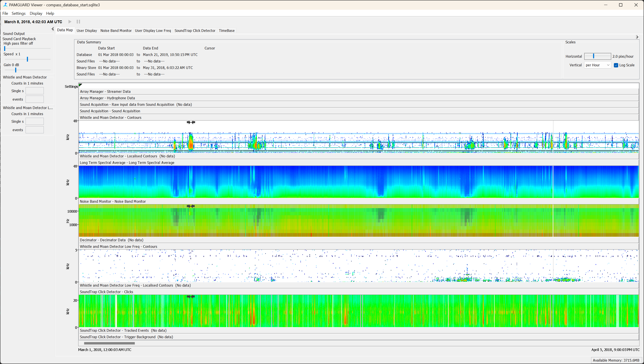644x364 pixels.
Task: Click the pause button in toolbar
Action: pos(78,22)
